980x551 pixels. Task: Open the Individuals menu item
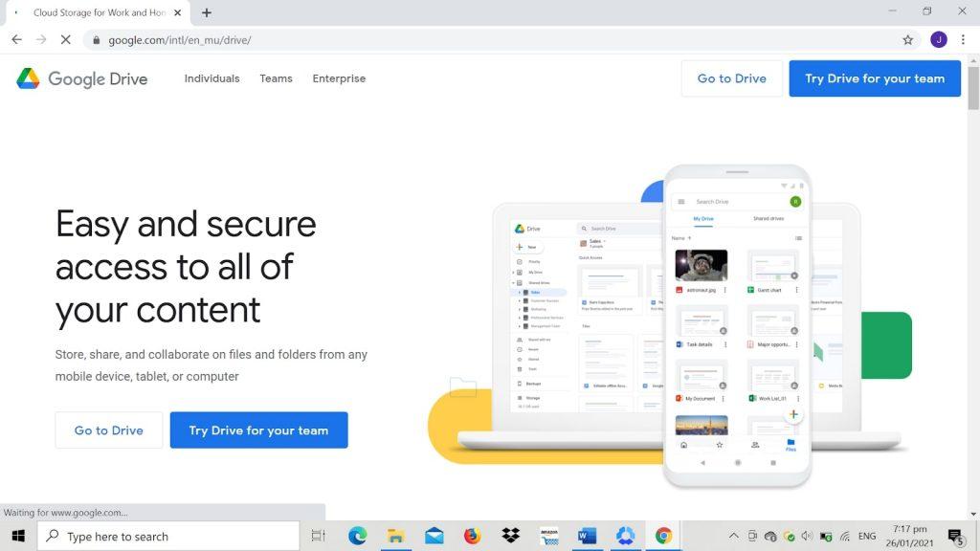212,78
